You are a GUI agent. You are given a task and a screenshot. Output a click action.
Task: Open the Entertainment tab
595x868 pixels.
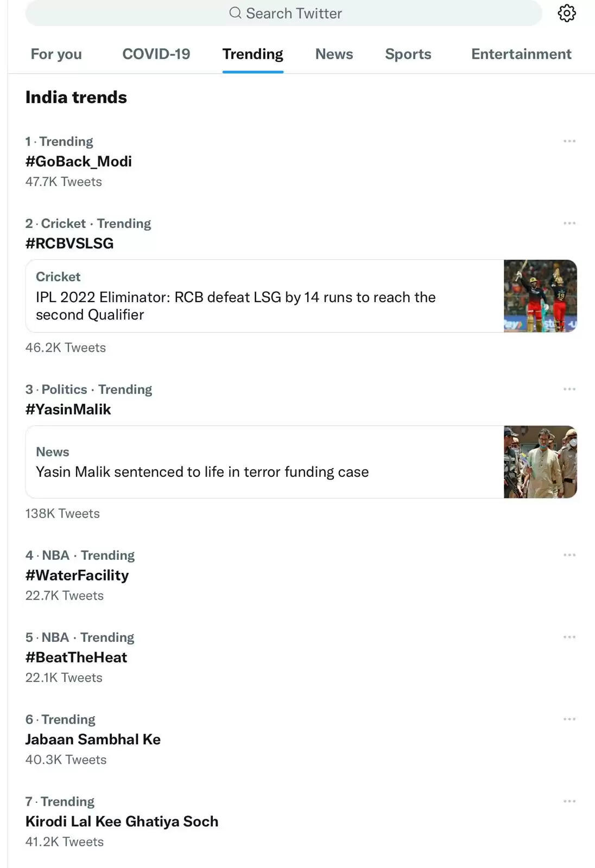[521, 54]
